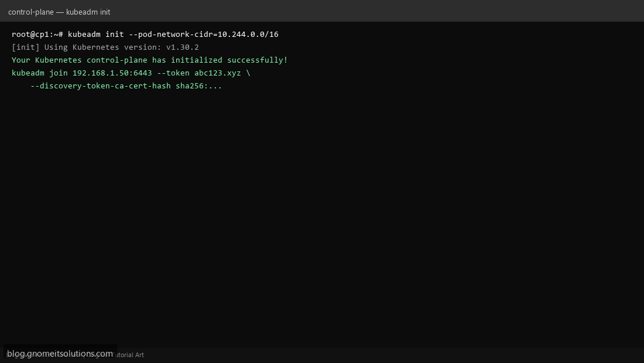Click the '[init] Using Kubernetes version: v1.30.2' line
Image resolution: width=644 pixels, height=363 pixels.
click(x=105, y=47)
